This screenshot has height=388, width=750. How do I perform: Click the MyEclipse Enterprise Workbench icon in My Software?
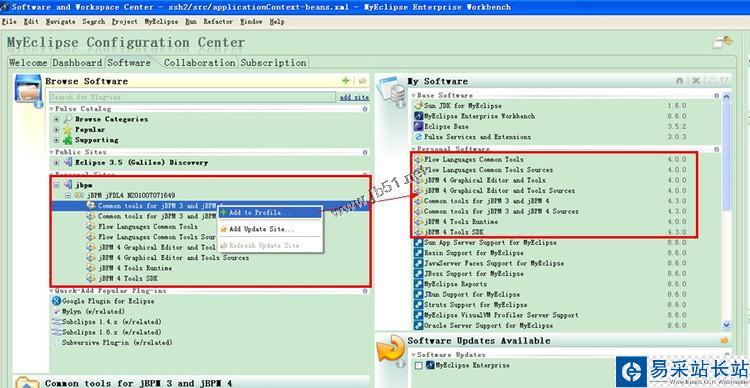coord(419,116)
